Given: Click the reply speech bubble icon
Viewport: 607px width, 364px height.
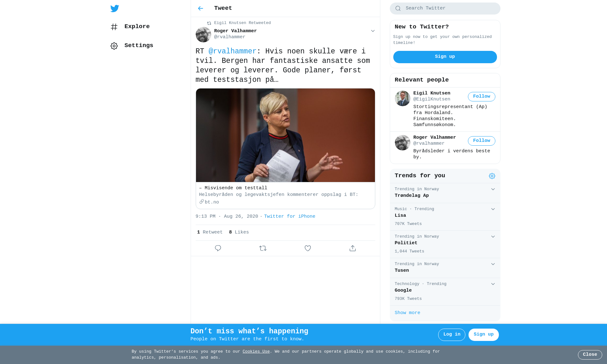Looking at the screenshot, I should click(218, 248).
